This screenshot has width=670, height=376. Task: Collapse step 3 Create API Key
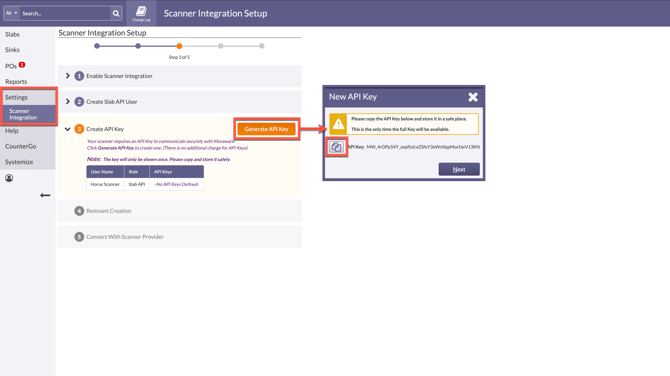point(68,129)
